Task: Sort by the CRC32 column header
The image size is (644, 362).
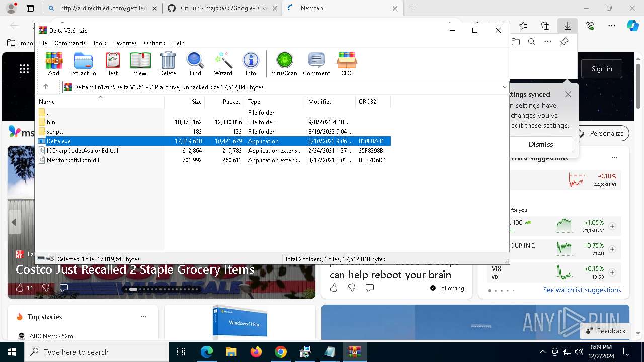Action: point(373,102)
